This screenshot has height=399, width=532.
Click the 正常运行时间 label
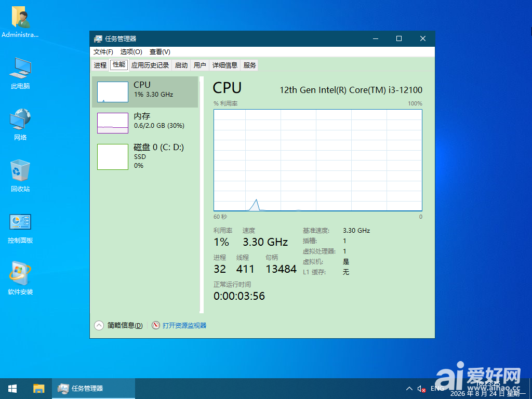click(x=232, y=285)
